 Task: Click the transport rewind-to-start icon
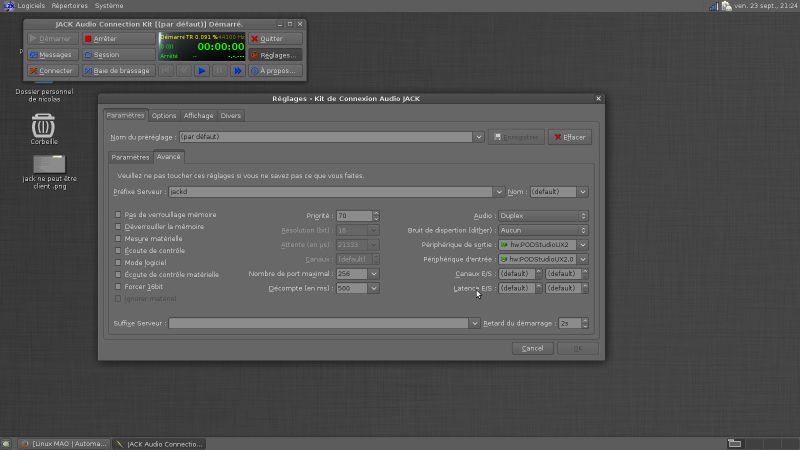(166, 70)
